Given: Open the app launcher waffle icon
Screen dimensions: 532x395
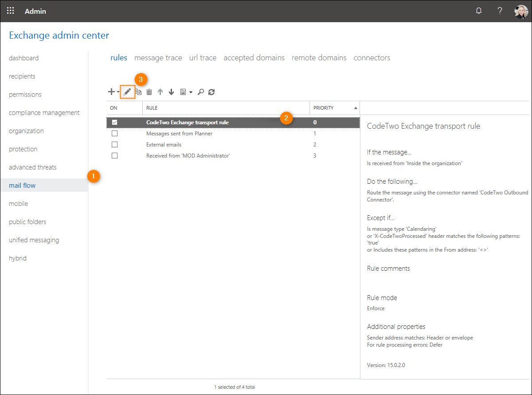Looking at the screenshot, I should [11, 11].
